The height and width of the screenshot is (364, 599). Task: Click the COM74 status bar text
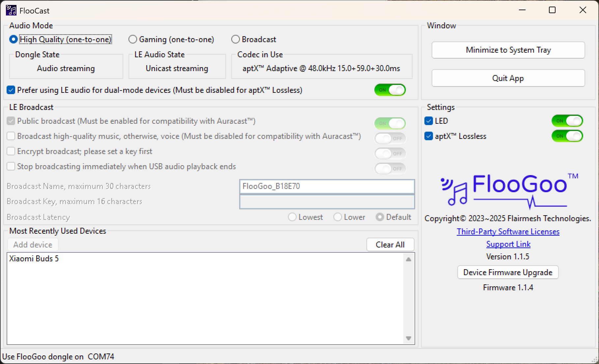click(x=101, y=357)
